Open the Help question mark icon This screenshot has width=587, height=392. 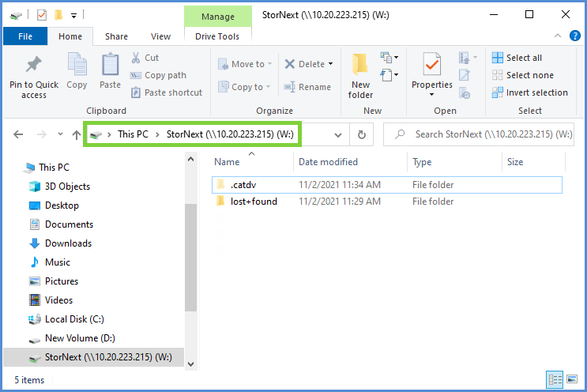[x=575, y=36]
